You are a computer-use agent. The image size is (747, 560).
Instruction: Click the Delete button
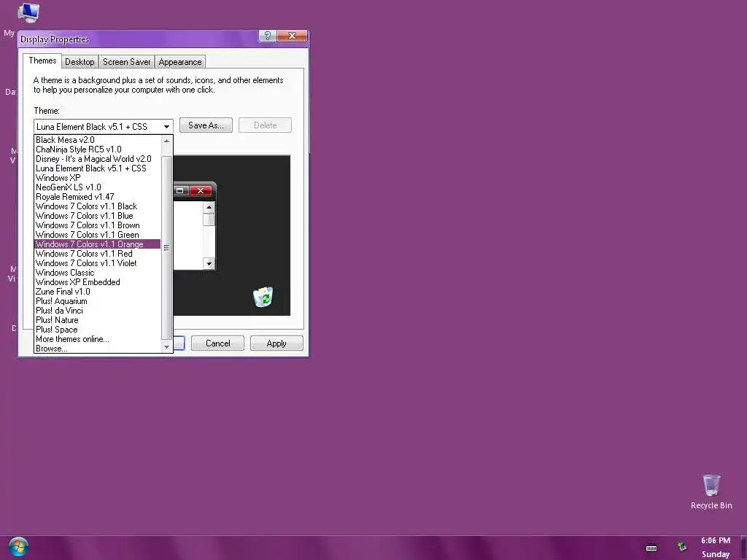pyautogui.click(x=266, y=125)
